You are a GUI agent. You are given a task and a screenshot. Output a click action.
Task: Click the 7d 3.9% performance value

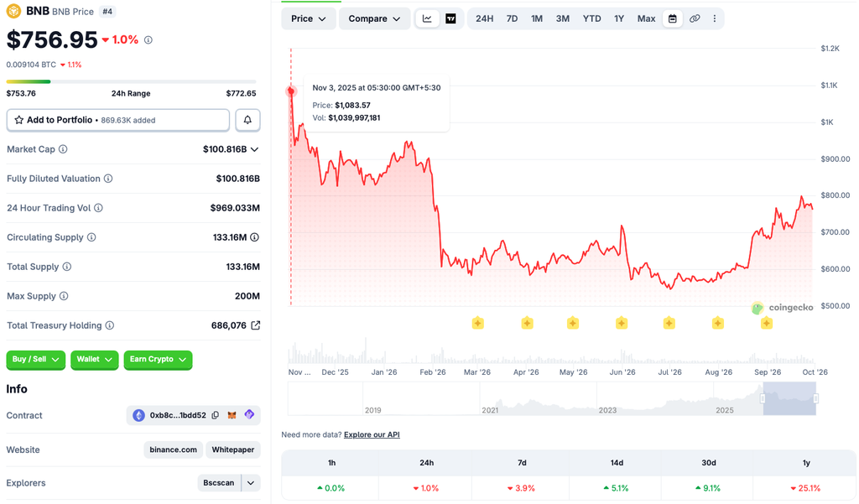point(521,488)
